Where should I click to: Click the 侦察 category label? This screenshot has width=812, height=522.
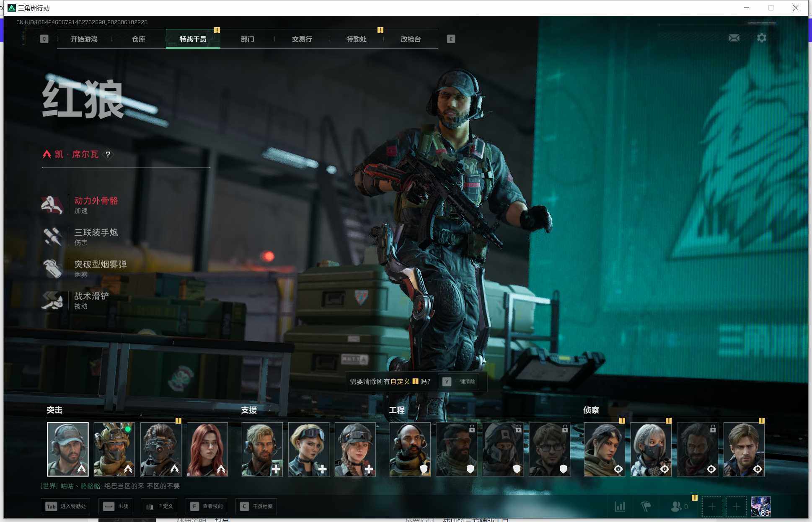pos(591,410)
